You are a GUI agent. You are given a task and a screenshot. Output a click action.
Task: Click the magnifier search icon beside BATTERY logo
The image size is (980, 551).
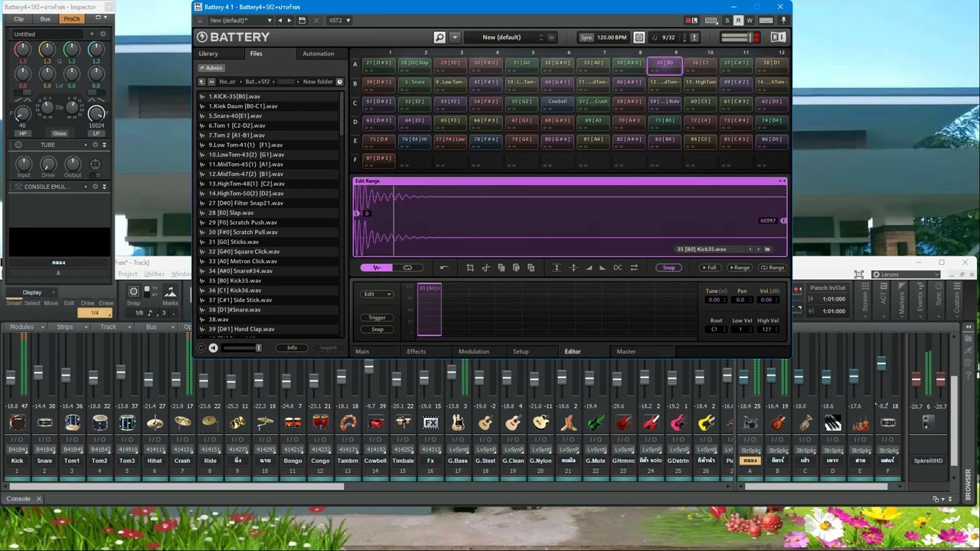[x=439, y=37]
